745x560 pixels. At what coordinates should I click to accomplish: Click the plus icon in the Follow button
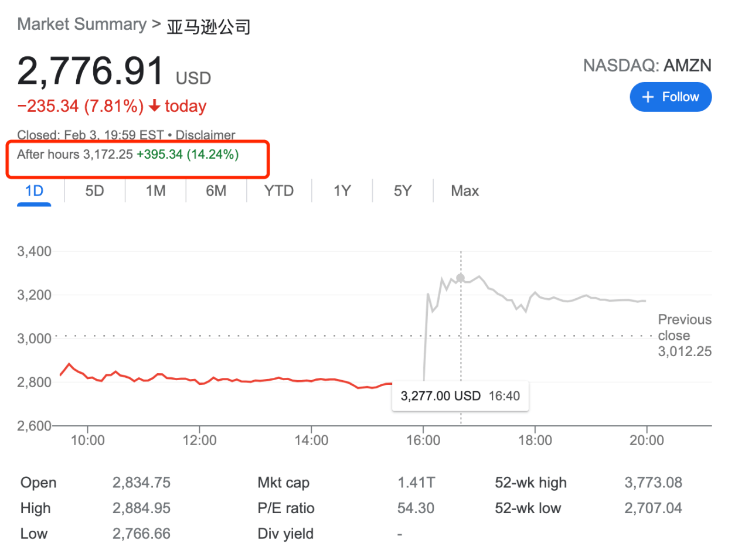pos(648,97)
